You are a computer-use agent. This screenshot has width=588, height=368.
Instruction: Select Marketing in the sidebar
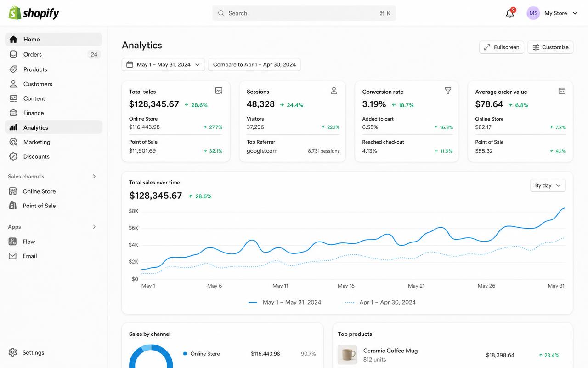tap(54, 142)
